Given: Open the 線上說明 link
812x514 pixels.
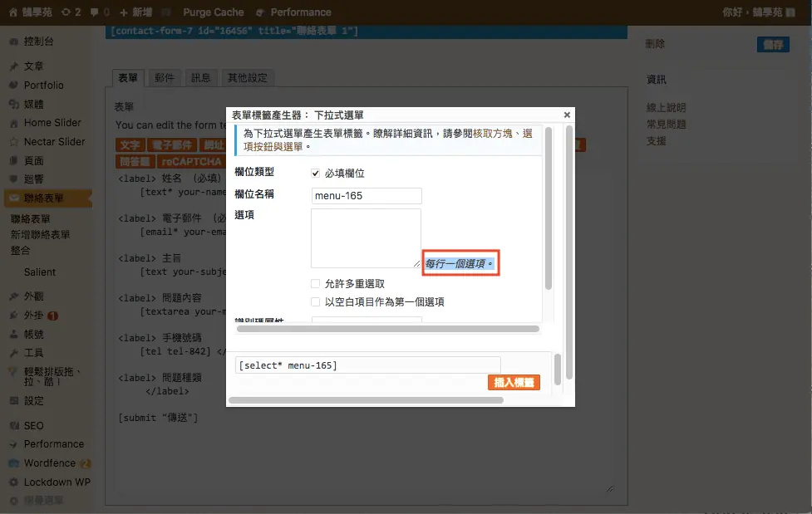Looking at the screenshot, I should [x=666, y=108].
